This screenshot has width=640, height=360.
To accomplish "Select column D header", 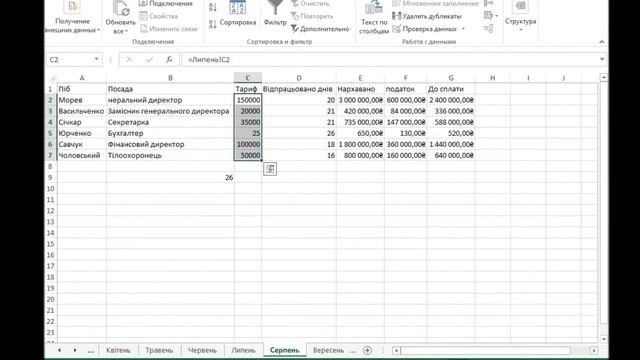I will click(x=299, y=78).
